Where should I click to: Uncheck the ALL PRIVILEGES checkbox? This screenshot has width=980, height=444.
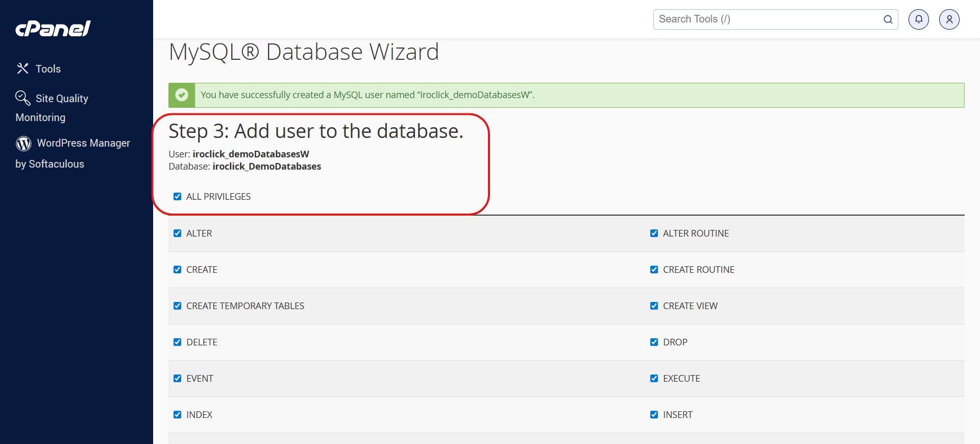(x=178, y=197)
